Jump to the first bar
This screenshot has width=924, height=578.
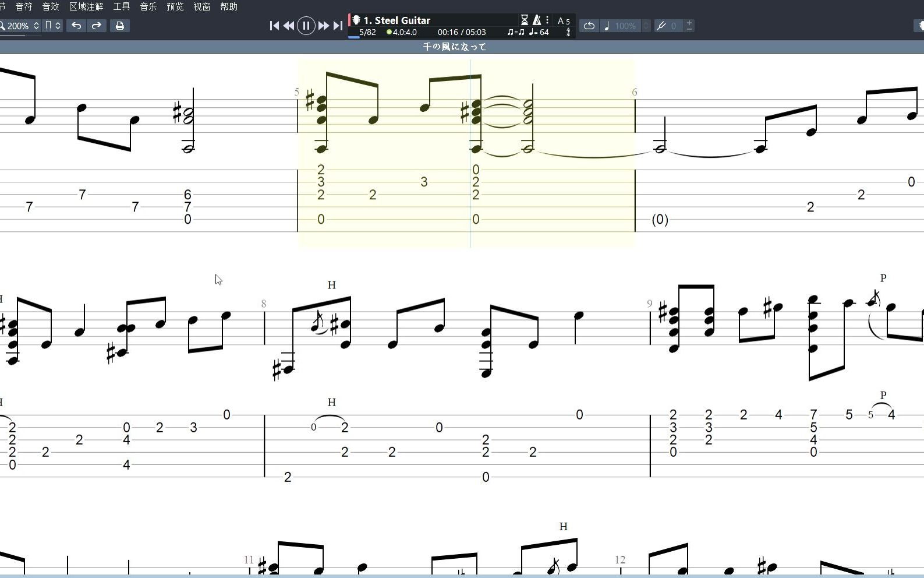pyautogui.click(x=274, y=26)
